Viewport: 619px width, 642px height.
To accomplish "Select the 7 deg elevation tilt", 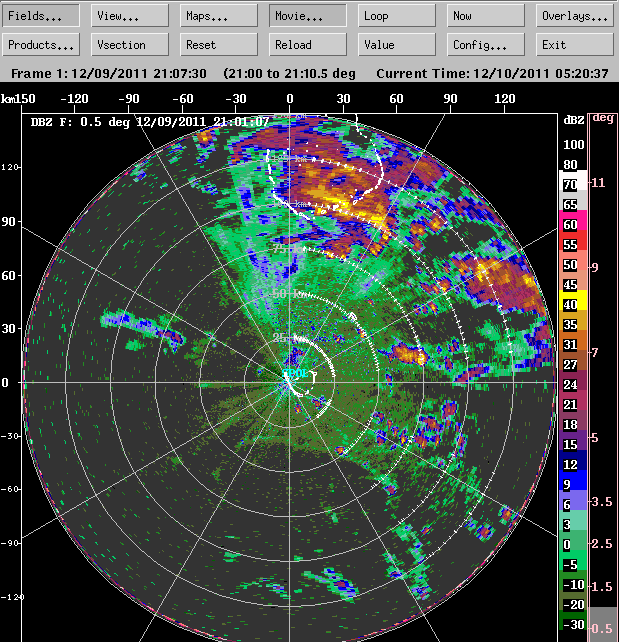I will (x=595, y=352).
